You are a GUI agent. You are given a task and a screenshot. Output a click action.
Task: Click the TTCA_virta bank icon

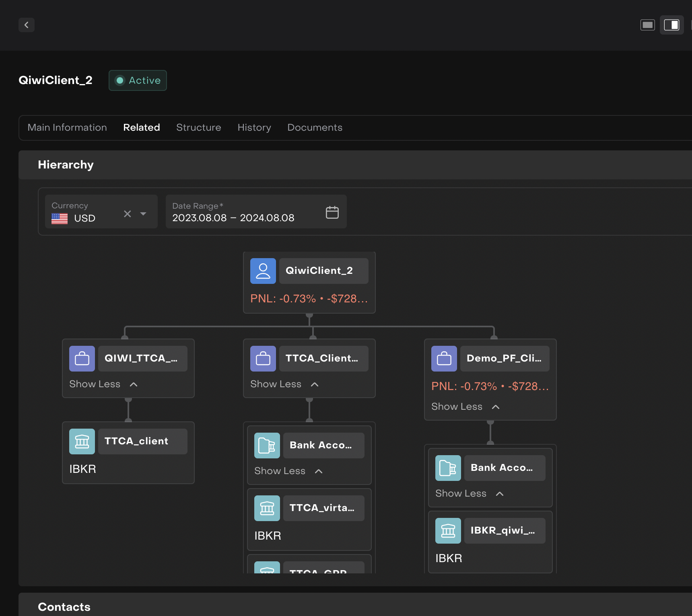pos(267,508)
